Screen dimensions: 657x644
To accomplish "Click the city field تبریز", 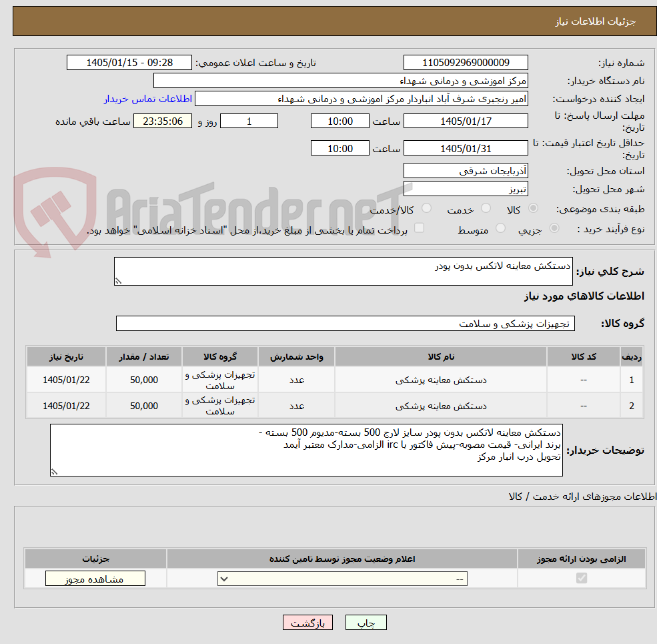I will (466, 189).
